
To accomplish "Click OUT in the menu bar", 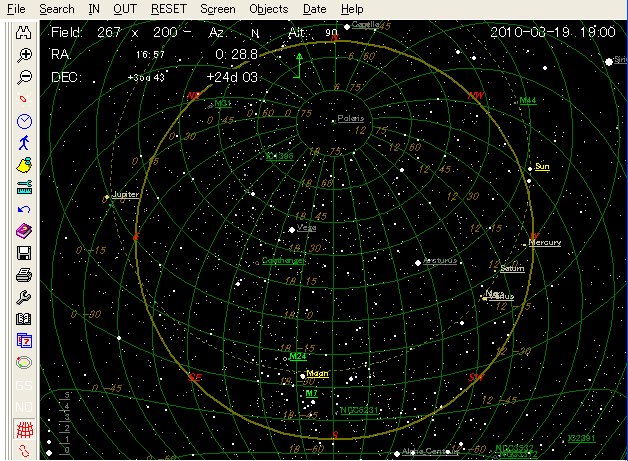I will coord(125,9).
